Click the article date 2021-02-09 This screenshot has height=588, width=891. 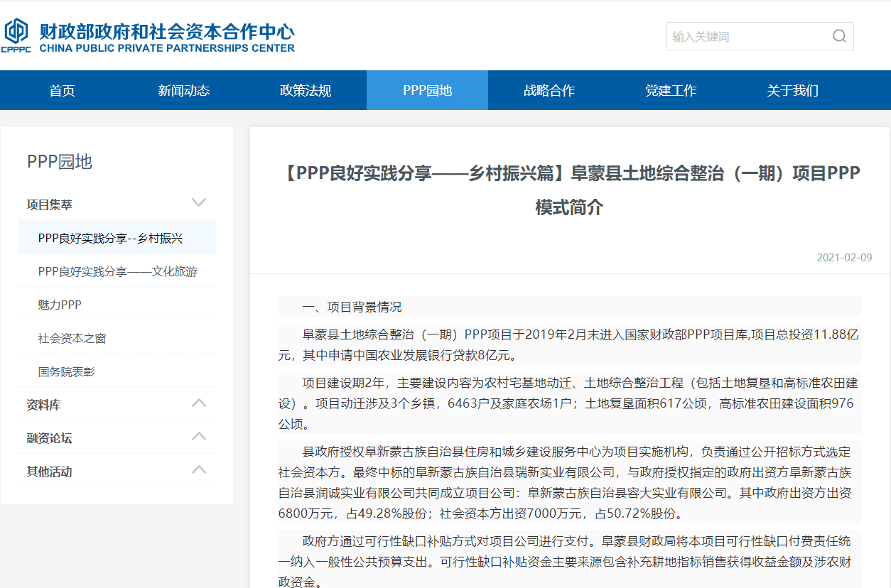(x=844, y=257)
